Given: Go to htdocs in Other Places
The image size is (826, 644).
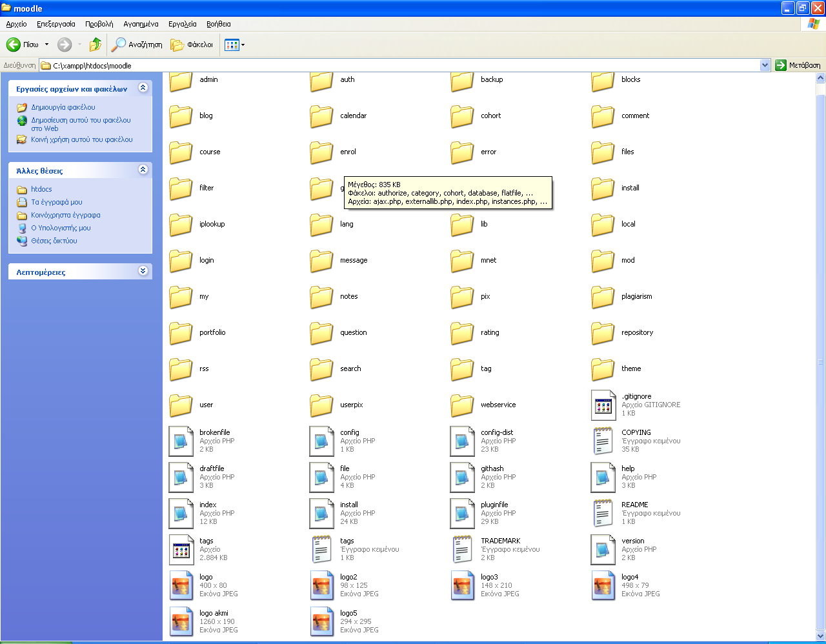Looking at the screenshot, I should click(41, 189).
